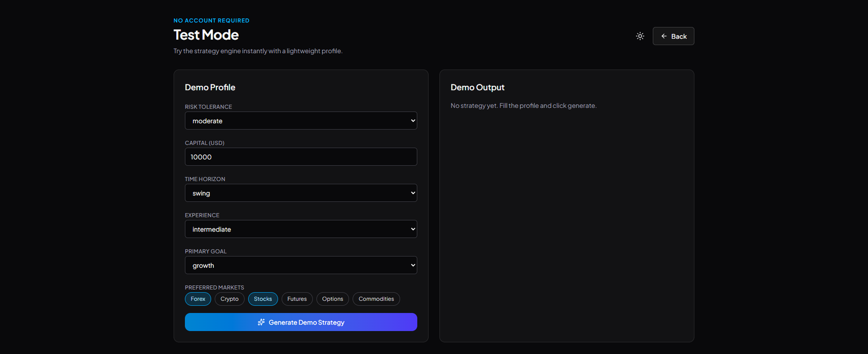The height and width of the screenshot is (354, 868).
Task: Toggle the light theme sun icon
Action: point(640,36)
